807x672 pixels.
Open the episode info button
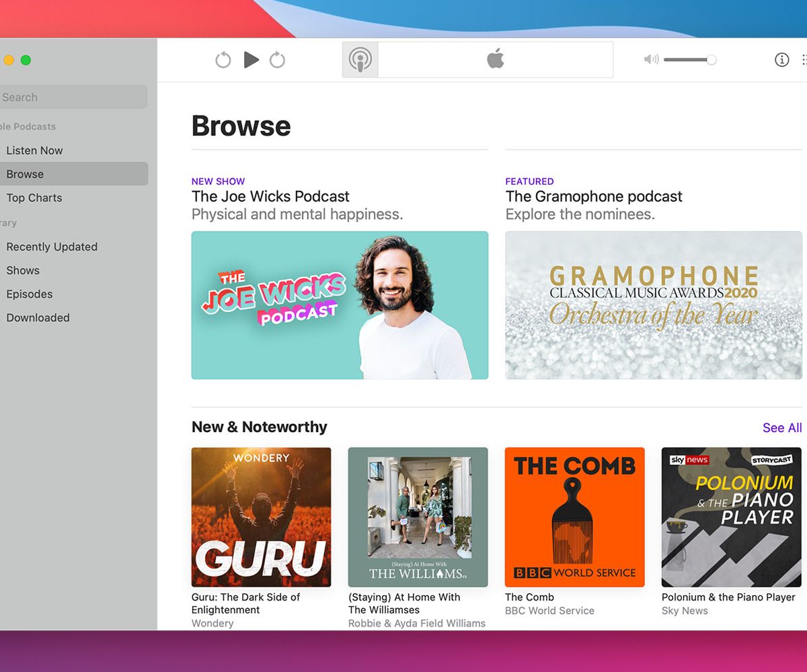(x=781, y=60)
